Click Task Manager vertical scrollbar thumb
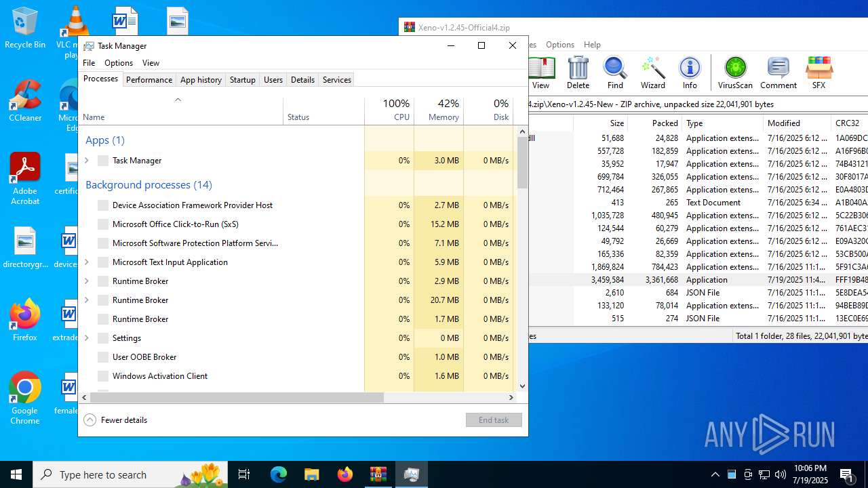 pyautogui.click(x=522, y=163)
